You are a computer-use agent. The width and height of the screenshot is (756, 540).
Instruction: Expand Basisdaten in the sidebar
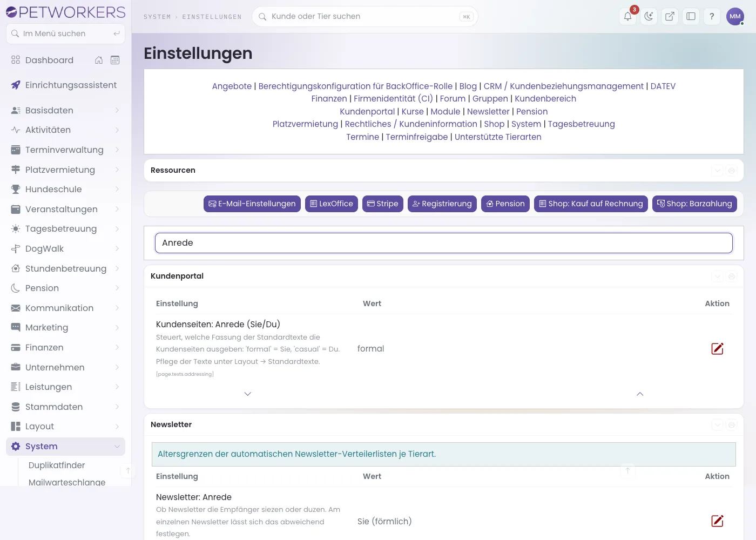65,110
